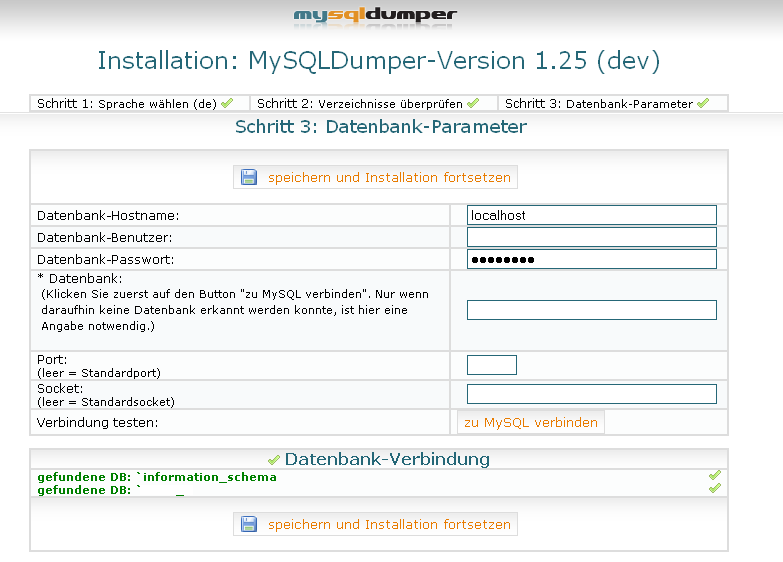
Task: Click the 'Datenbank-Benutzer:' label
Action: [104, 238]
